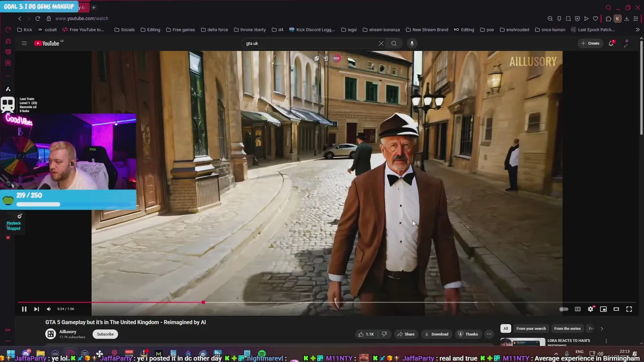The height and width of the screenshot is (362, 644).
Task: Start voice search with the microphone
Action: [x=412, y=43]
